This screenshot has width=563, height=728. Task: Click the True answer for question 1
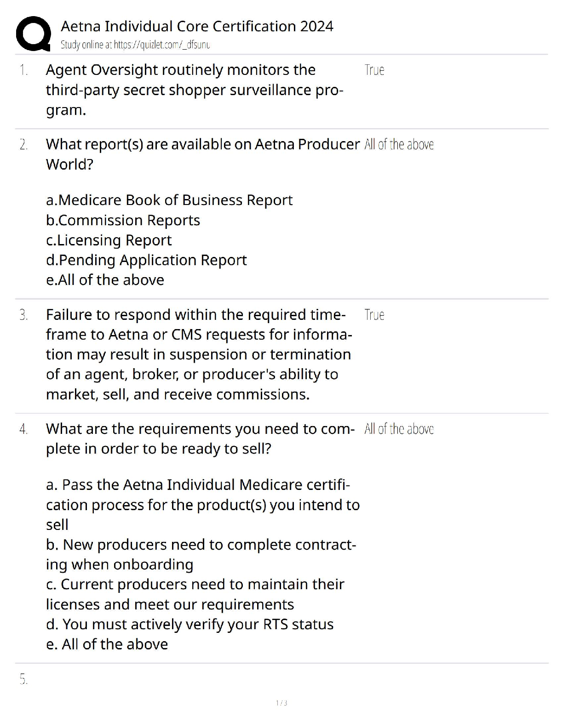374,70
